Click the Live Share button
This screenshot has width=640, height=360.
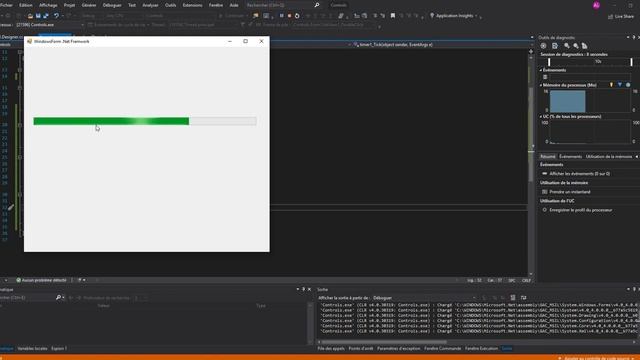coord(621,16)
